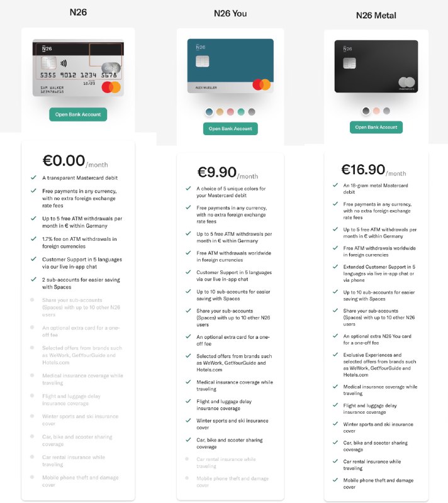Viewport: 448px width, 503px height.
Task: Choose the pink N26 You card color
Action: point(230,112)
